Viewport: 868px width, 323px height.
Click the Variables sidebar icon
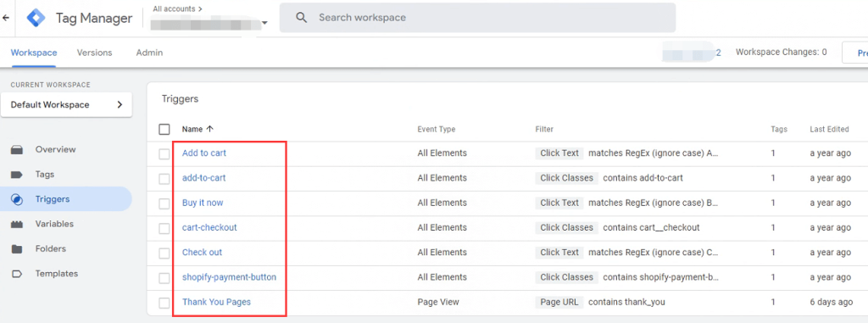(x=17, y=225)
